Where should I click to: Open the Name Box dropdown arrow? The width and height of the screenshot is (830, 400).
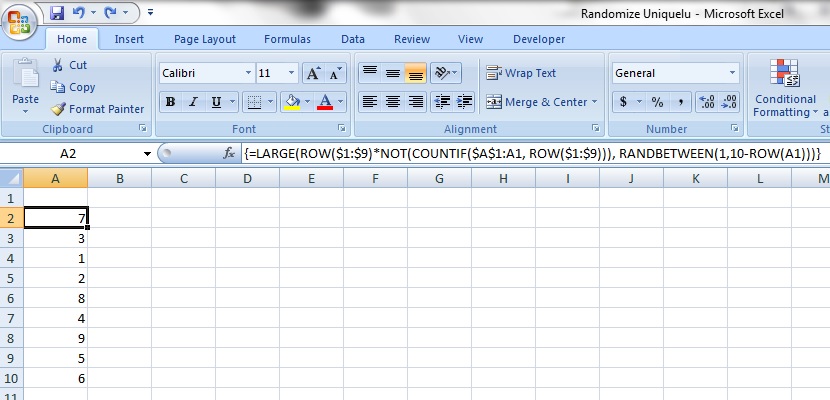click(x=147, y=154)
